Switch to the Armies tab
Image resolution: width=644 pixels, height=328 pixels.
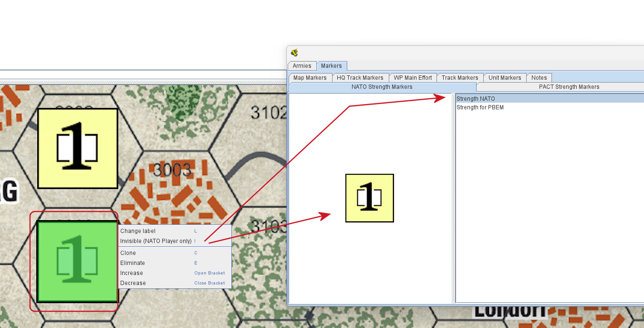click(302, 66)
